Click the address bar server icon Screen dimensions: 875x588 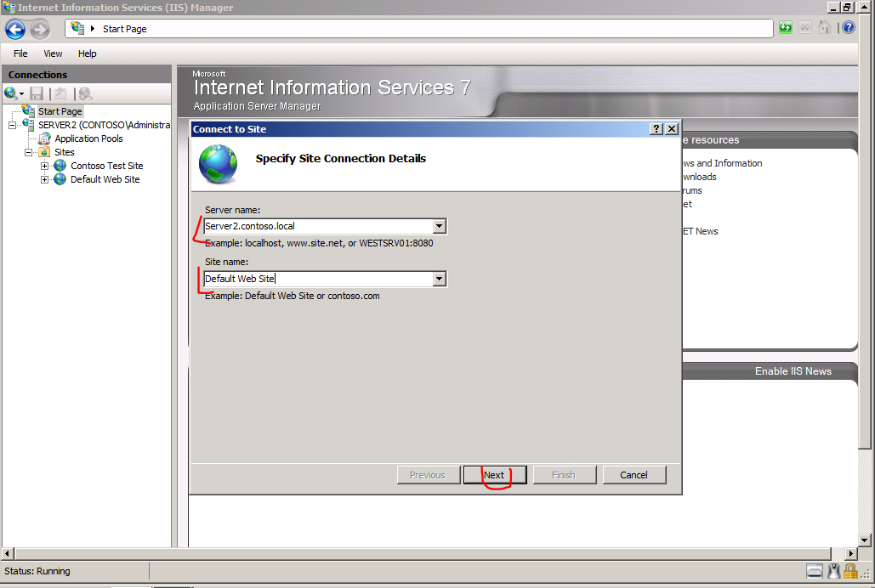point(78,28)
